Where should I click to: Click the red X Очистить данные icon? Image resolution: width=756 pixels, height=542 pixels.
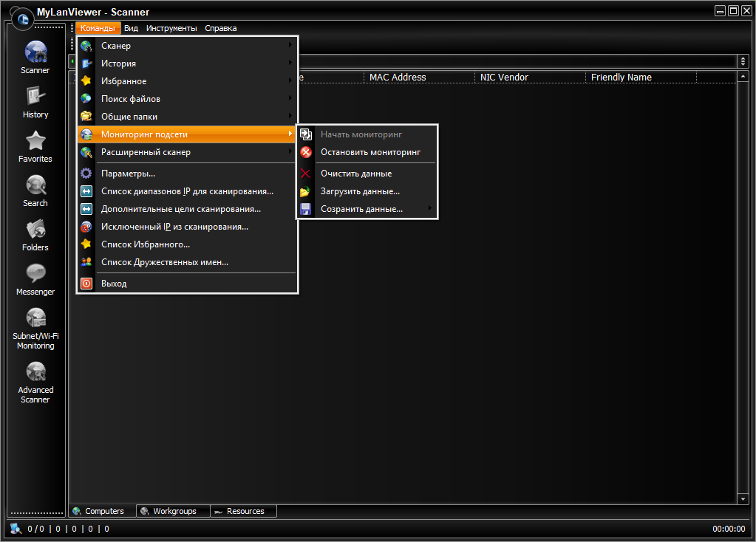point(306,174)
